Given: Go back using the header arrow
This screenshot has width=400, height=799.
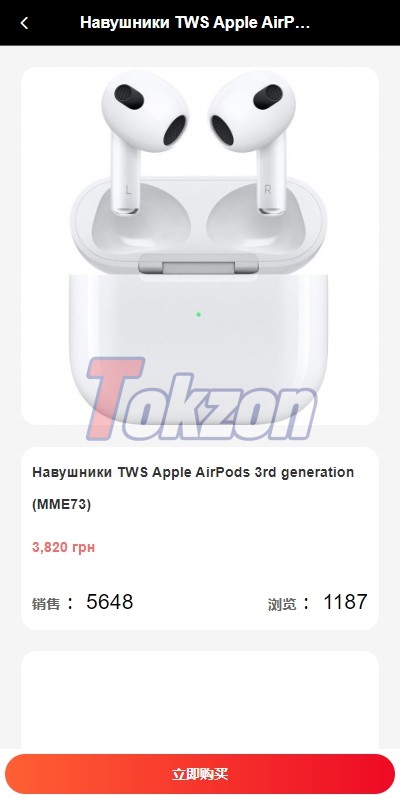Looking at the screenshot, I should click(24, 23).
